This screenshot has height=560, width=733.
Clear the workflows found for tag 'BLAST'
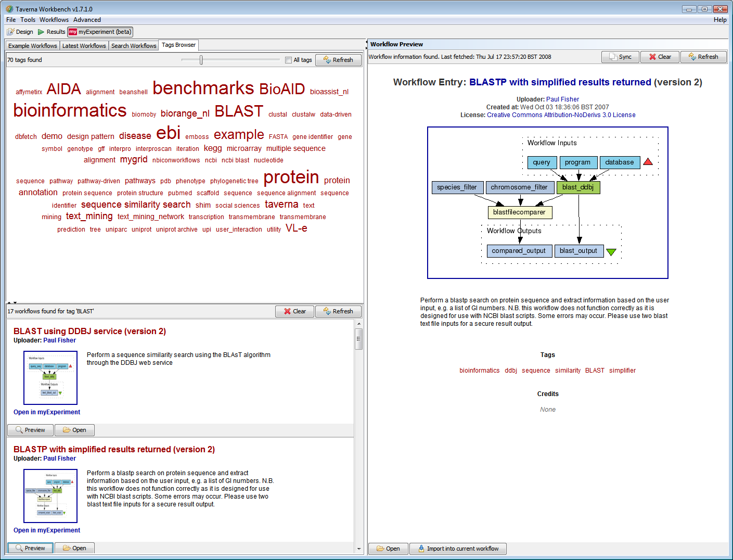pos(294,311)
